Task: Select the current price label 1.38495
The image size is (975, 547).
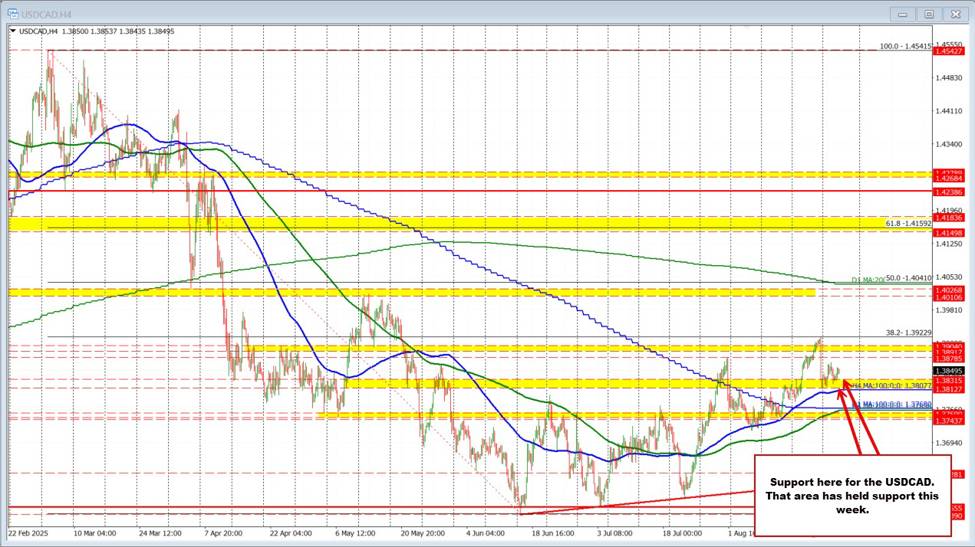Action: pos(946,370)
